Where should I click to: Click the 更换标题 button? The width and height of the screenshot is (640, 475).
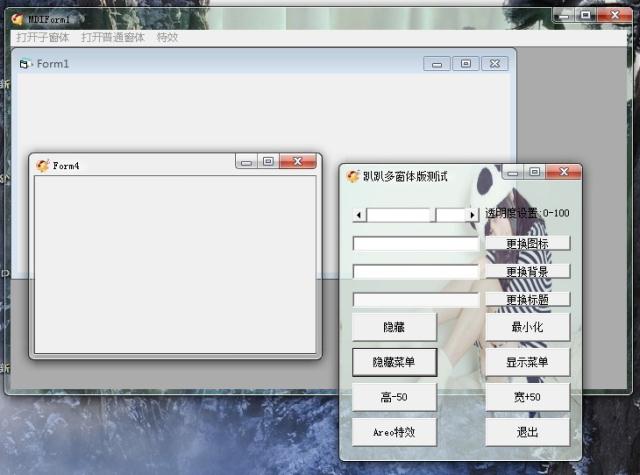(527, 300)
